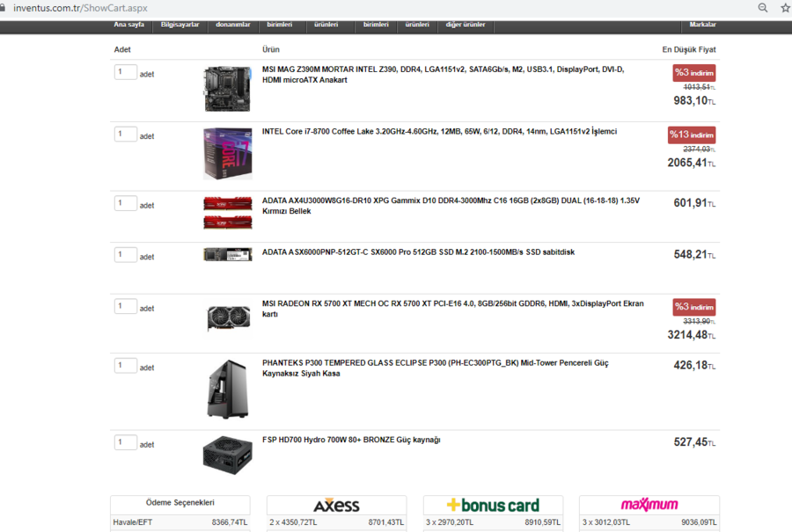Image resolution: width=792 pixels, height=532 pixels.
Task: Open MSI MAG Z390M MORTAR motherboard thumbnail
Action: [x=227, y=89]
